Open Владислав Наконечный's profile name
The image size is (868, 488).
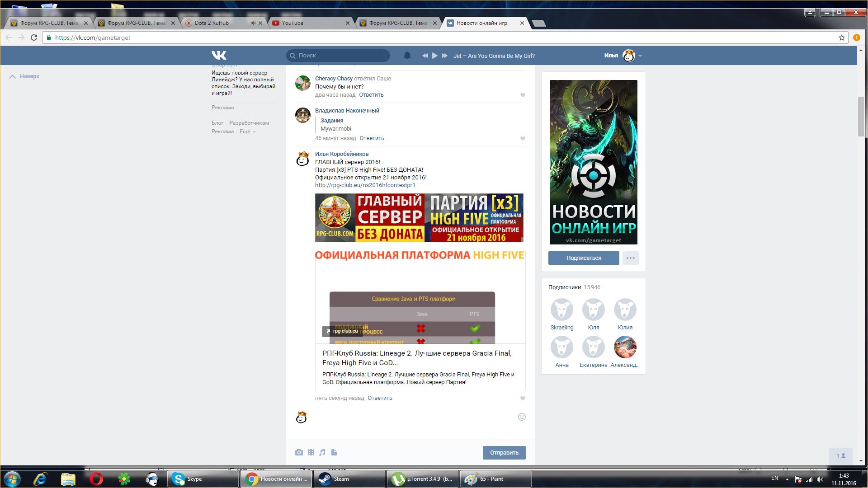click(x=347, y=111)
